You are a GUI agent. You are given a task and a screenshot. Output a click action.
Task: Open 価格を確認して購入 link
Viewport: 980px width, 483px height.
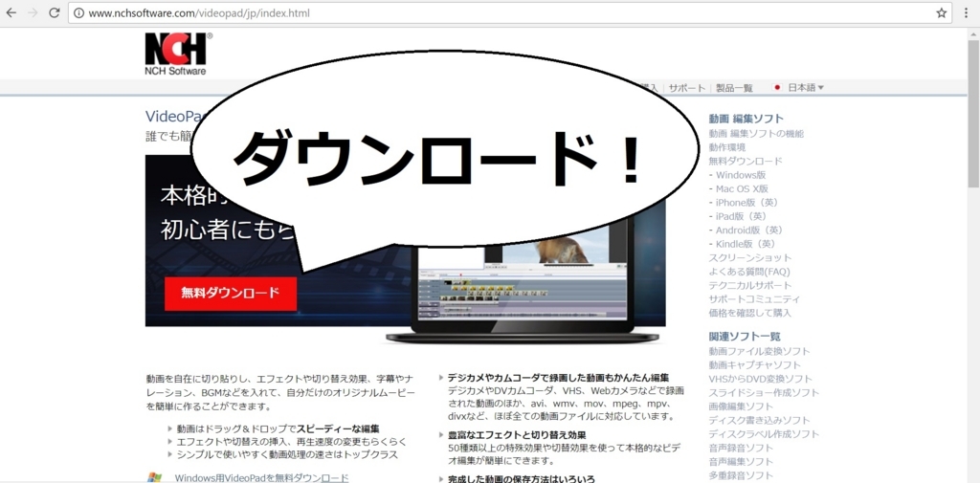(x=750, y=313)
